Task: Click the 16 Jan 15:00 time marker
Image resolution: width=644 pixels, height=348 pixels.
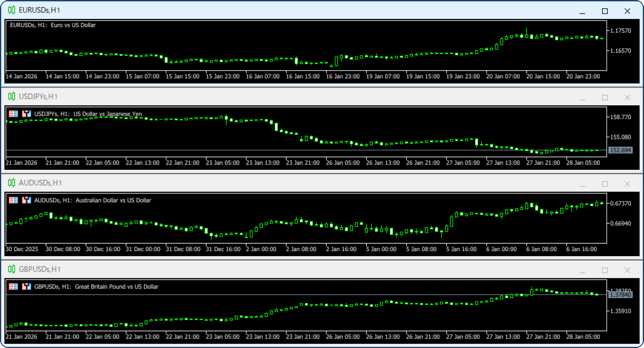Action: click(302, 77)
